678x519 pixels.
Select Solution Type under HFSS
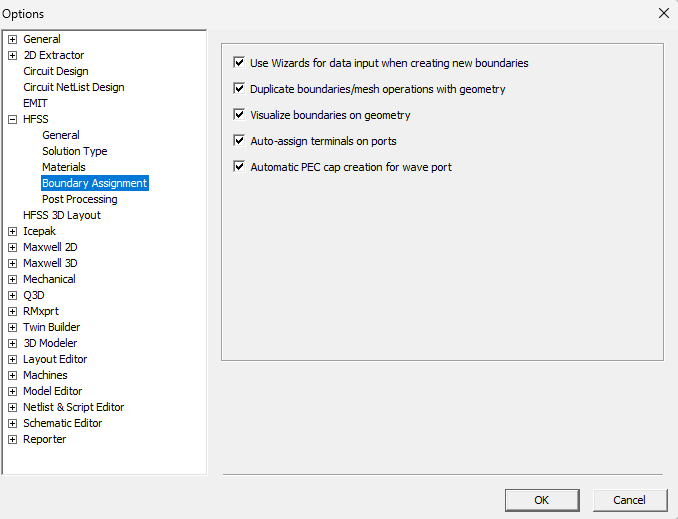(74, 151)
